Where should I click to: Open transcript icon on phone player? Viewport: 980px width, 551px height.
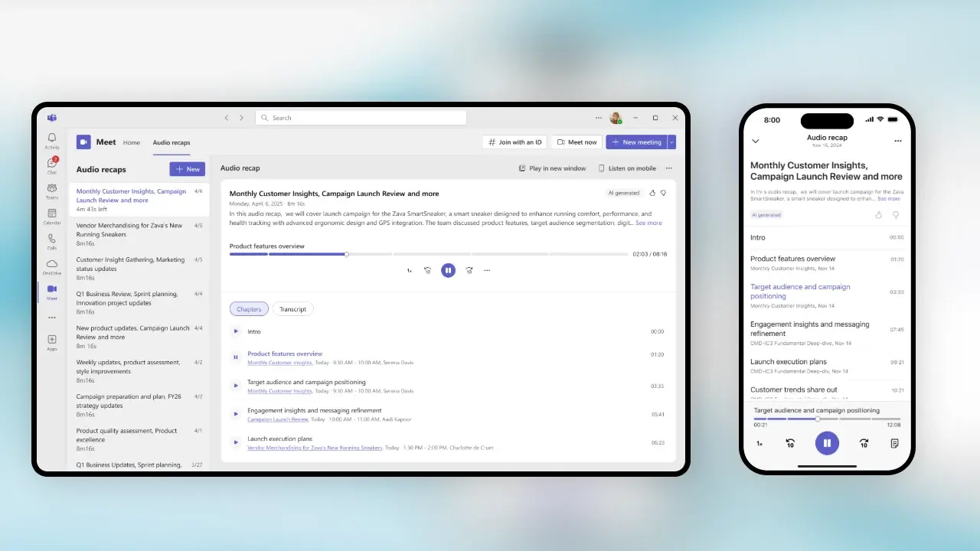pos(894,443)
